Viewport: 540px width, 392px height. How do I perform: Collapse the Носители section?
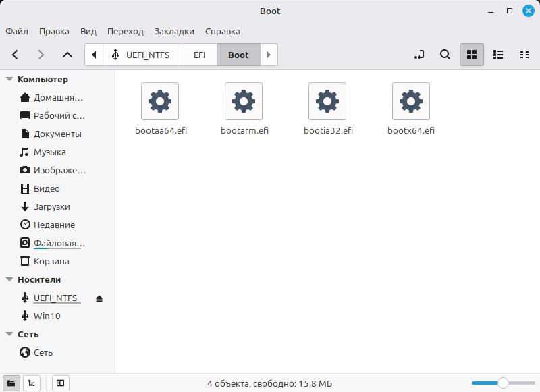(9, 279)
